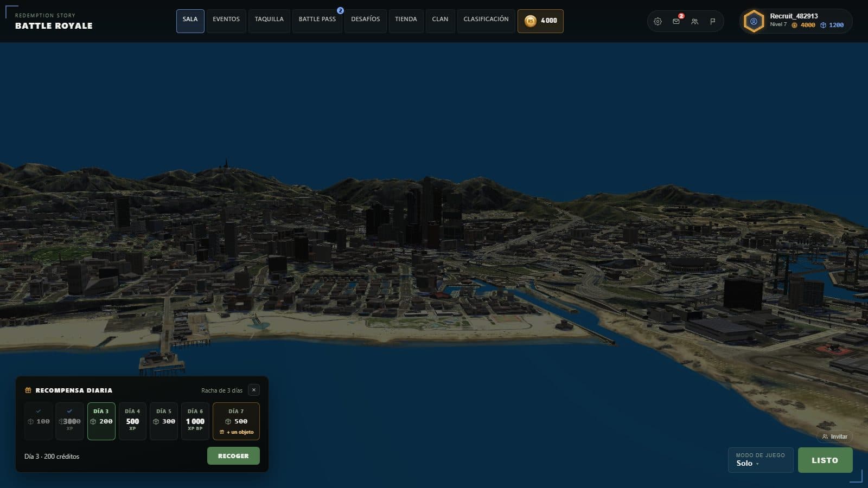Open the settings gear icon
The height and width of the screenshot is (488, 868).
pyautogui.click(x=658, y=21)
